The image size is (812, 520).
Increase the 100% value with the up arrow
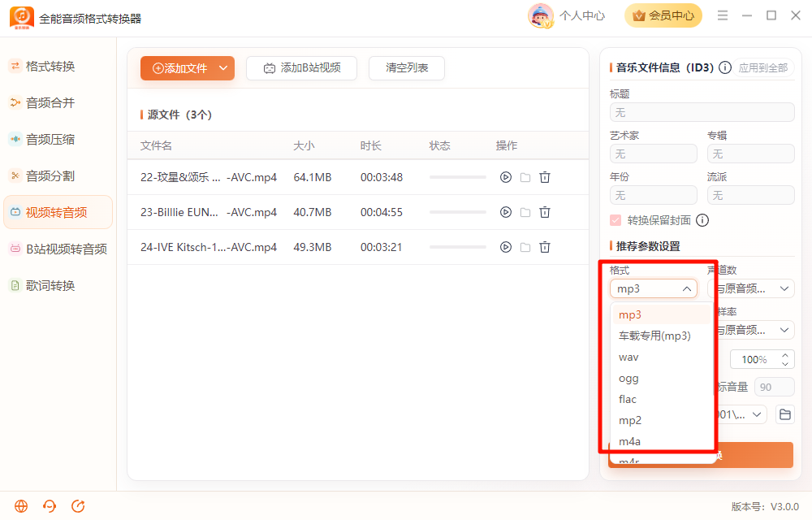point(785,355)
